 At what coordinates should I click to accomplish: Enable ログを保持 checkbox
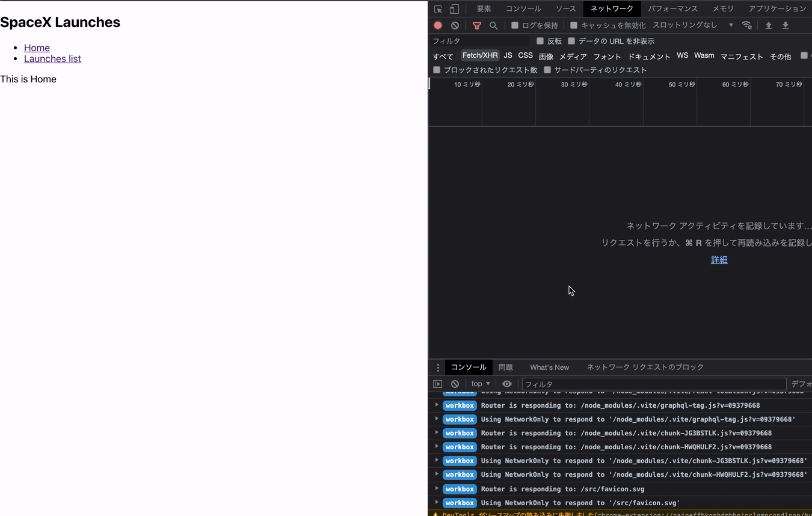515,25
